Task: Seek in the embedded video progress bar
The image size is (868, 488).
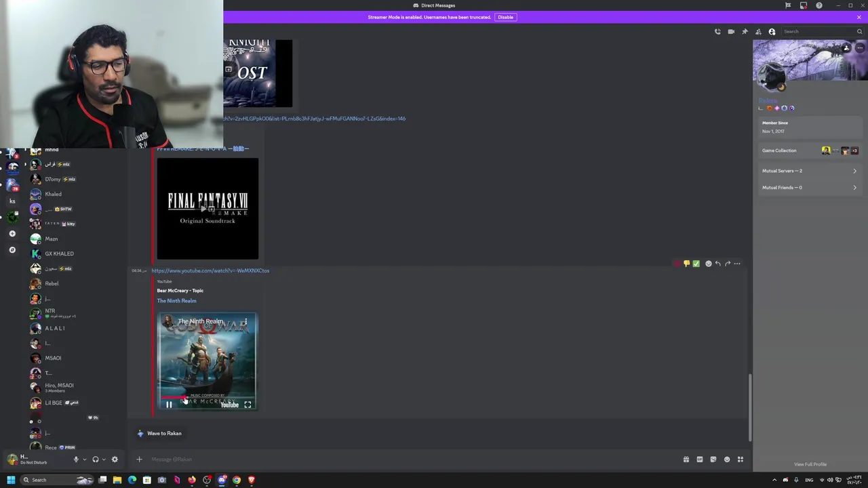Action: click(207, 397)
